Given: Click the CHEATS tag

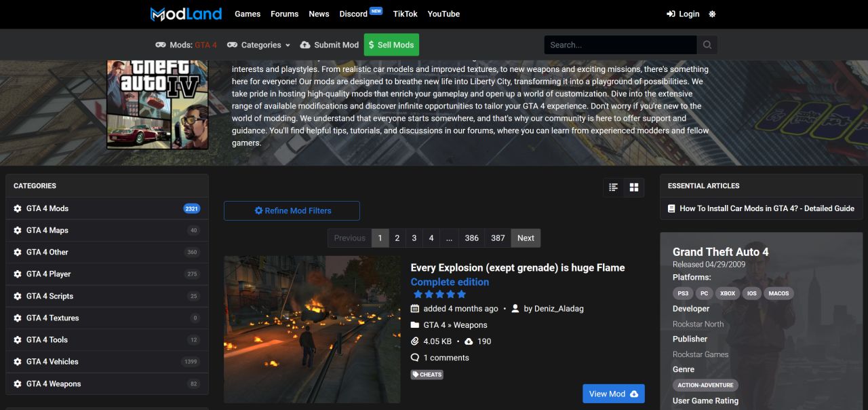Looking at the screenshot, I should 427,375.
